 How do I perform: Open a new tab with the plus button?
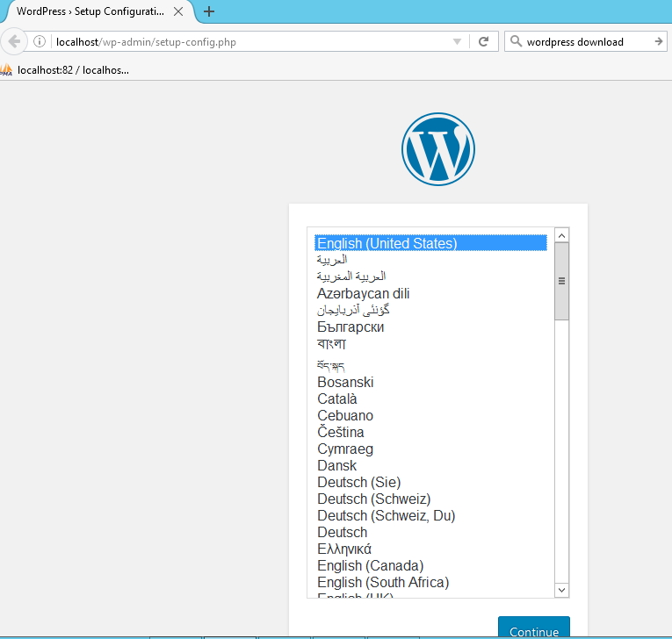click(x=209, y=11)
